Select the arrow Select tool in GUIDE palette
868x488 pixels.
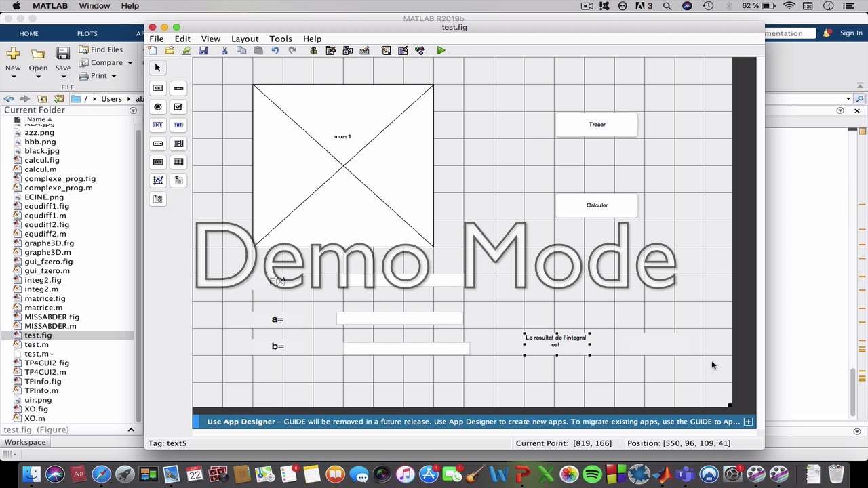(157, 68)
